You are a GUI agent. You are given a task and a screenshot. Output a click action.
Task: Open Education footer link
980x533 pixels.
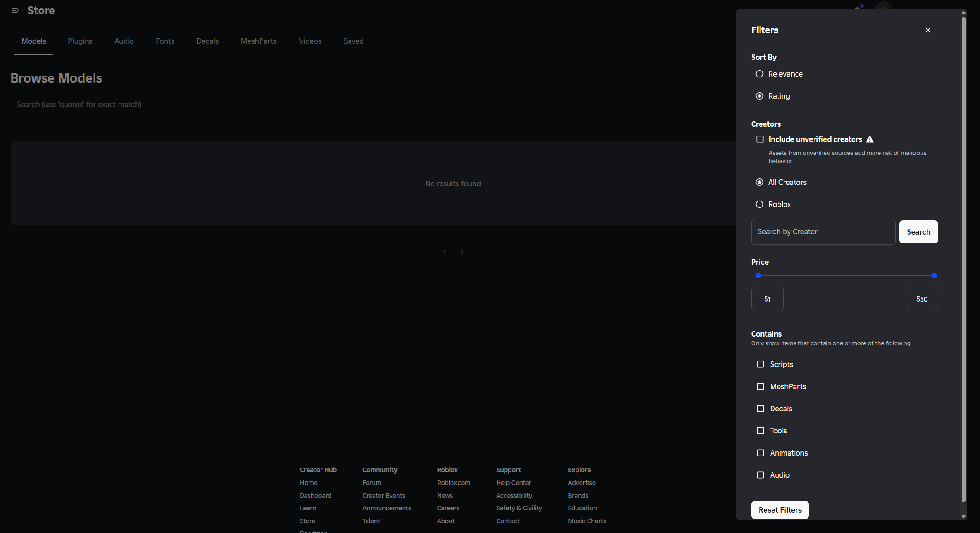(582, 508)
